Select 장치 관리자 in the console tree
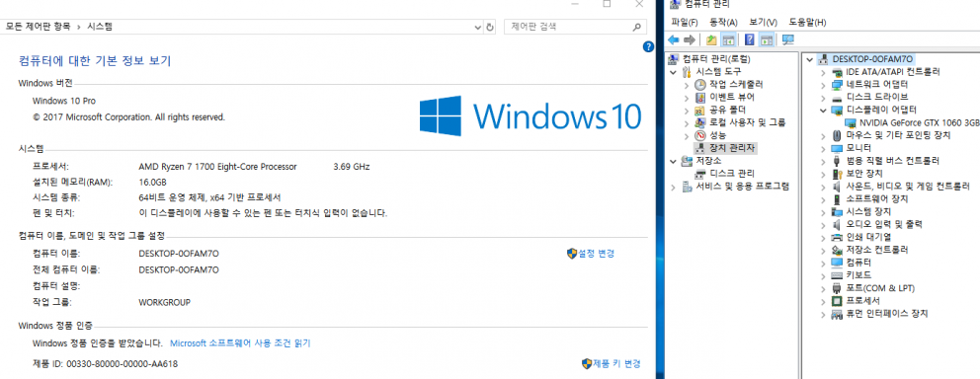 [x=732, y=148]
